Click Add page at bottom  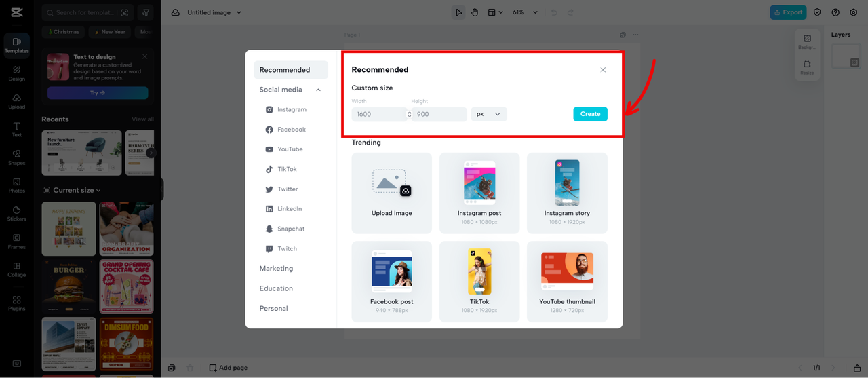tap(228, 368)
